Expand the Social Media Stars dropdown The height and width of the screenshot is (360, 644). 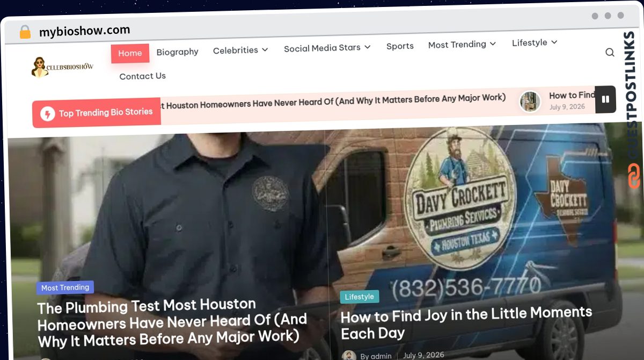pyautogui.click(x=327, y=48)
